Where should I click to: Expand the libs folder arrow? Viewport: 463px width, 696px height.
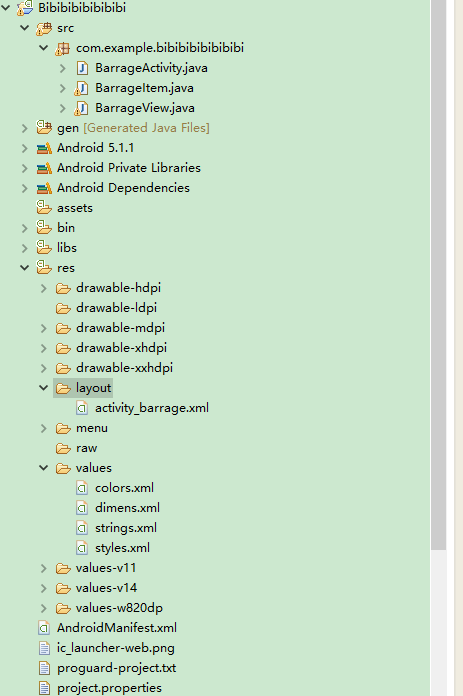[x=25, y=248]
